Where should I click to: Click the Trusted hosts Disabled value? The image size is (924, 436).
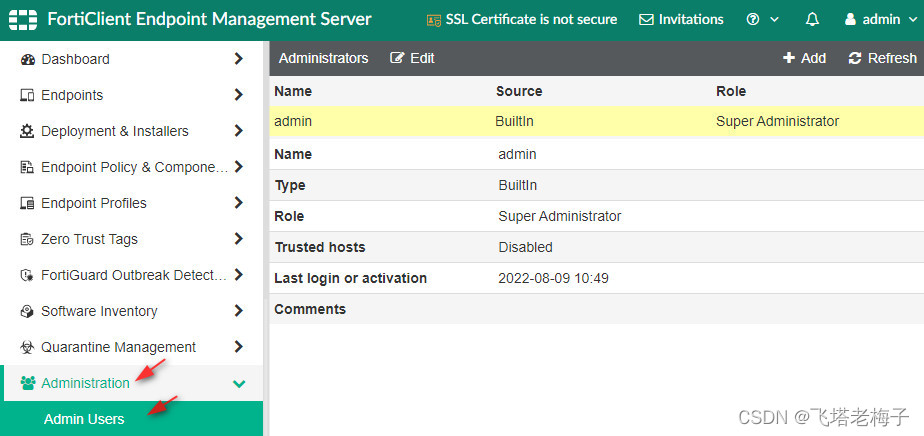[526, 247]
